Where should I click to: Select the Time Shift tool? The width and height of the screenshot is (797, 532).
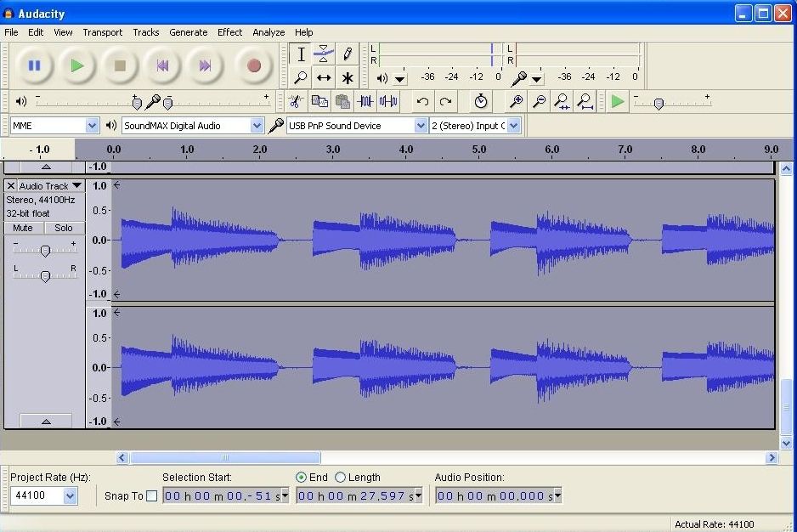coord(324,78)
